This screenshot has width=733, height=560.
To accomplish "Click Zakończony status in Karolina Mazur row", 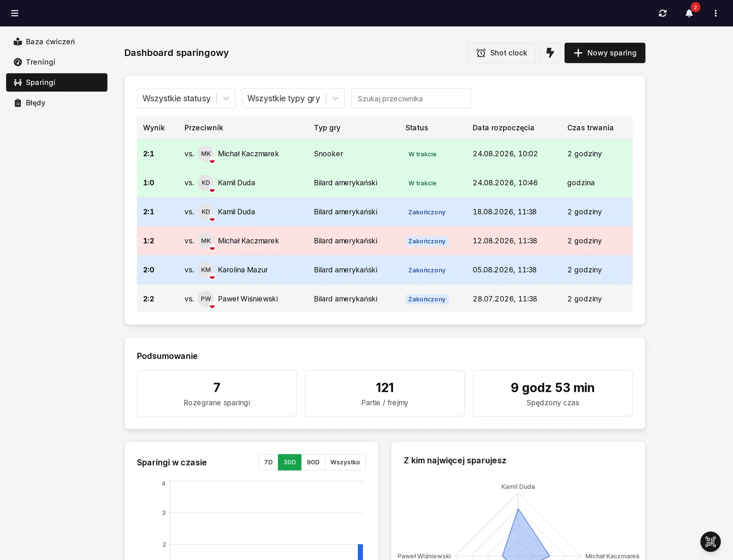I will pyautogui.click(x=427, y=270).
